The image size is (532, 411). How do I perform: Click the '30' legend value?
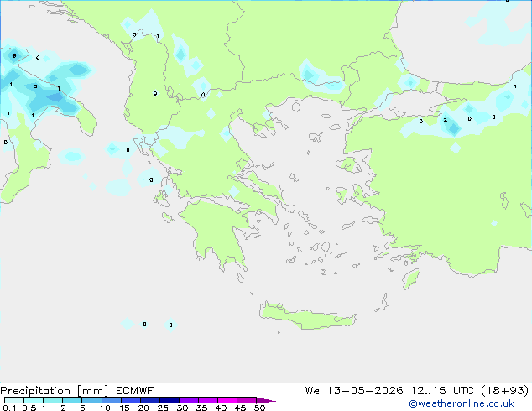pyautogui.click(x=182, y=408)
